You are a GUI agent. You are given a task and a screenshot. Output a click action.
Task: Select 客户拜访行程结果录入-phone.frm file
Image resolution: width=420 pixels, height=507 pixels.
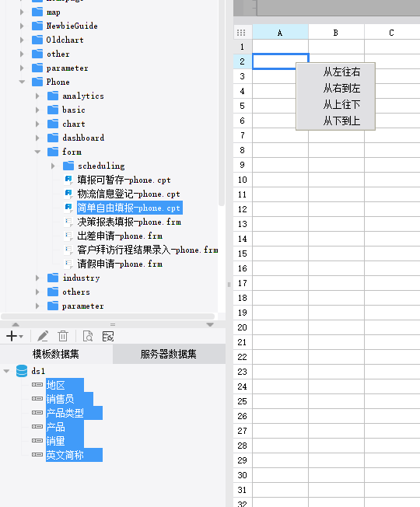(x=148, y=250)
